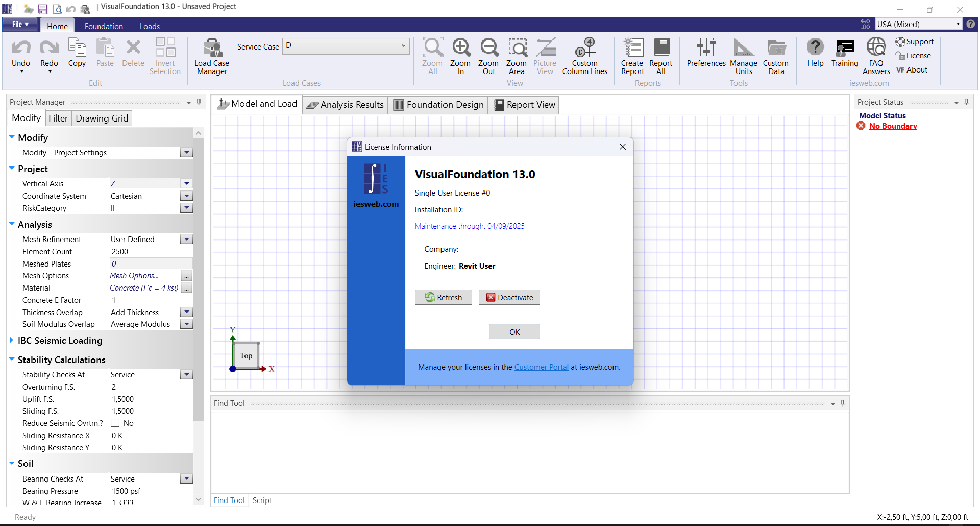Click Create Report icon
This screenshot has height=526, width=980.
(x=632, y=47)
